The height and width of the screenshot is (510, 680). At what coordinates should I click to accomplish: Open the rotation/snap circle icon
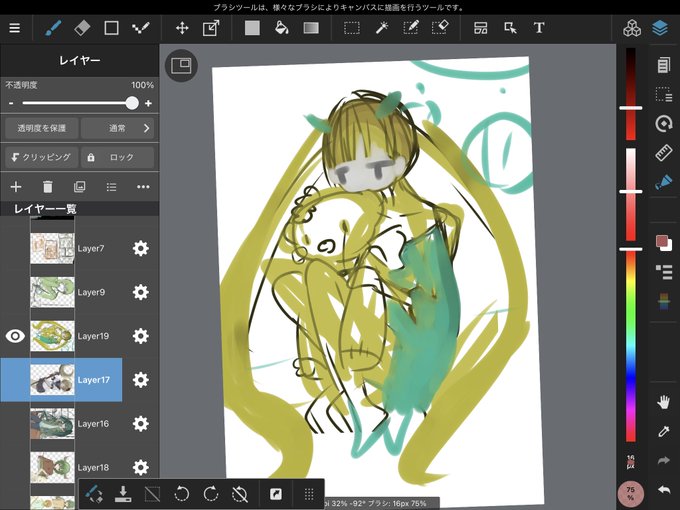[x=664, y=124]
